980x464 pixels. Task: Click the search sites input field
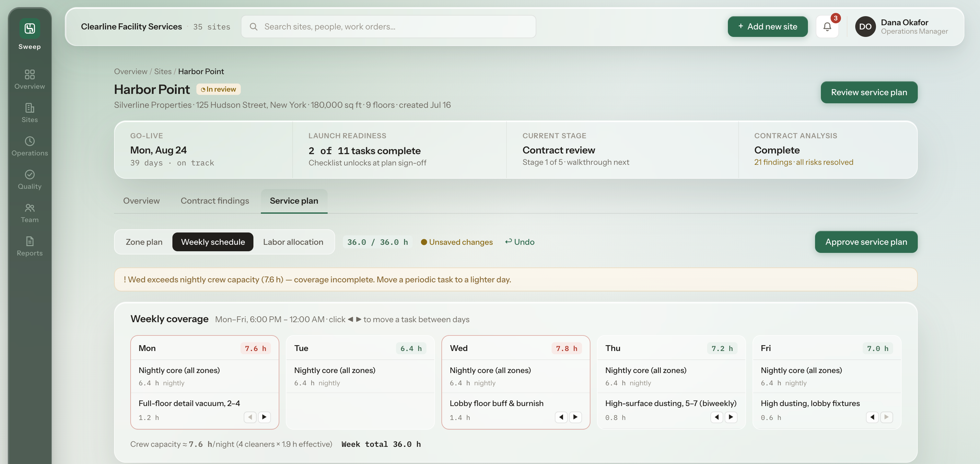click(389, 27)
